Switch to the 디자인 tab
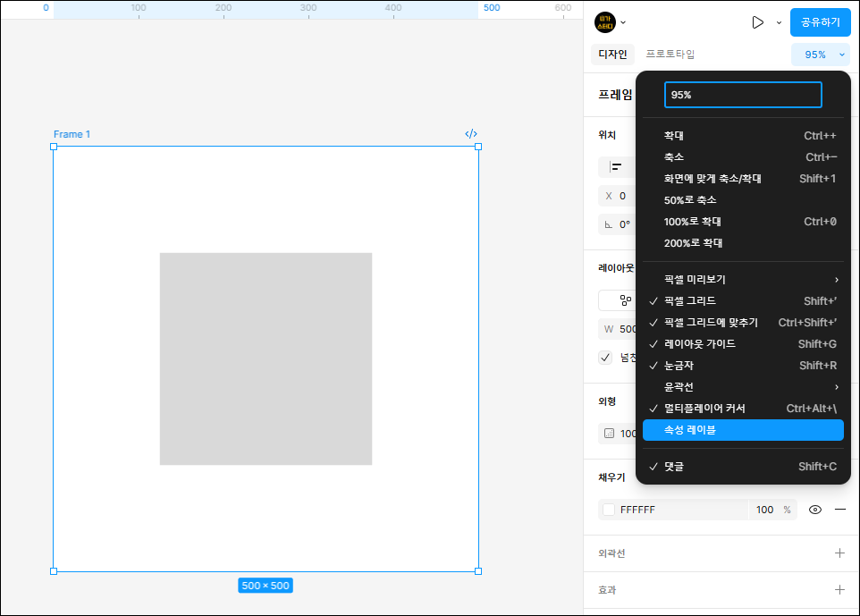Screen dimensions: 860x616 [612, 55]
